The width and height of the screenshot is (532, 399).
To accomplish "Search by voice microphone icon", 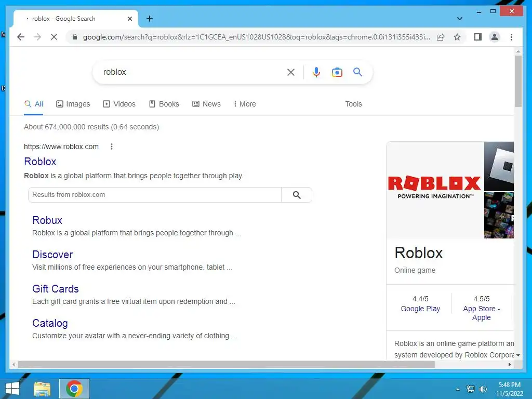I will pos(316,72).
